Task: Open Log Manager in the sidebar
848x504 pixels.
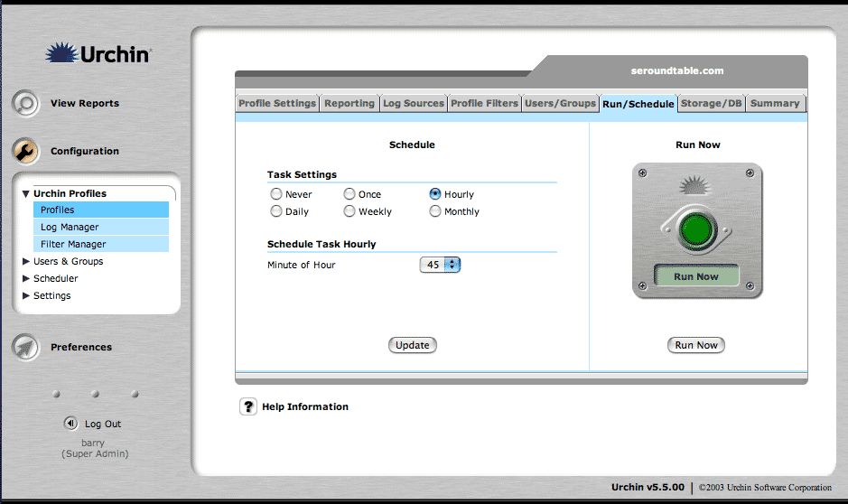Action: (101, 227)
